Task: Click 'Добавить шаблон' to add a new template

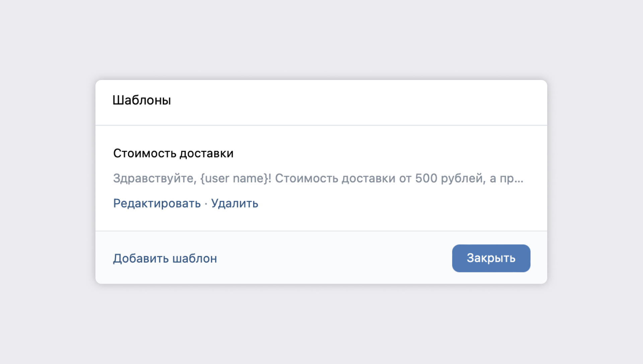Action: click(165, 258)
